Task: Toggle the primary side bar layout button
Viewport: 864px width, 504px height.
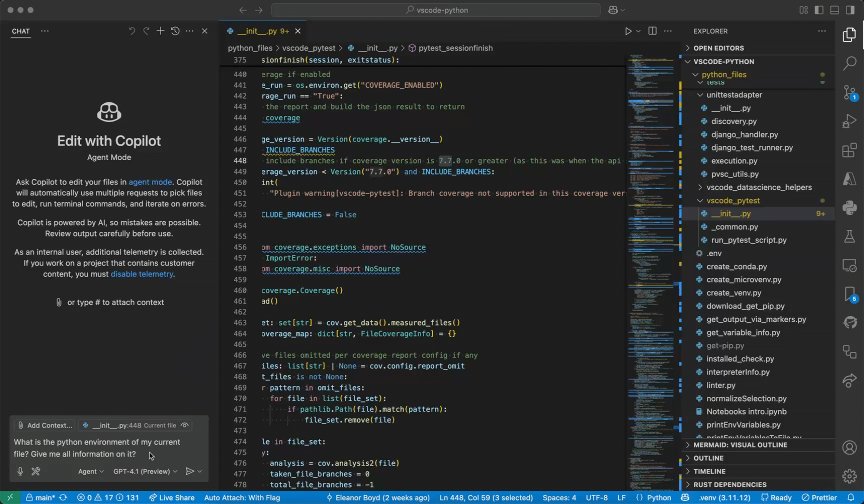Action: click(819, 10)
